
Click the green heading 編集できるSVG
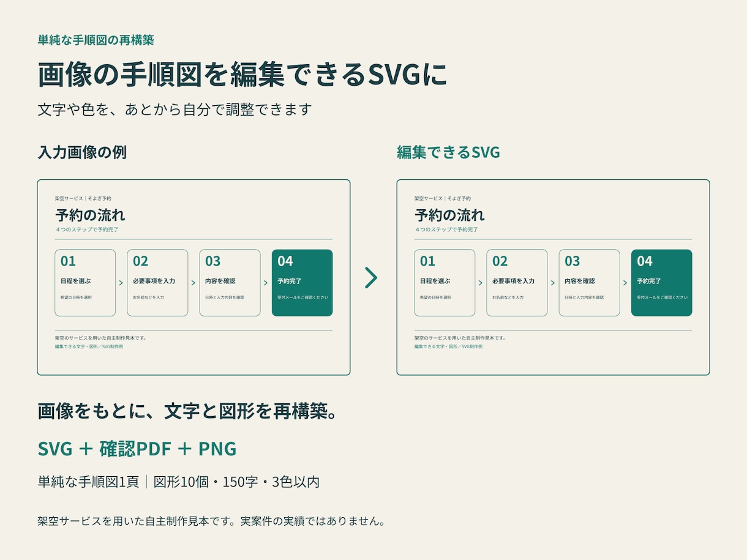click(448, 152)
